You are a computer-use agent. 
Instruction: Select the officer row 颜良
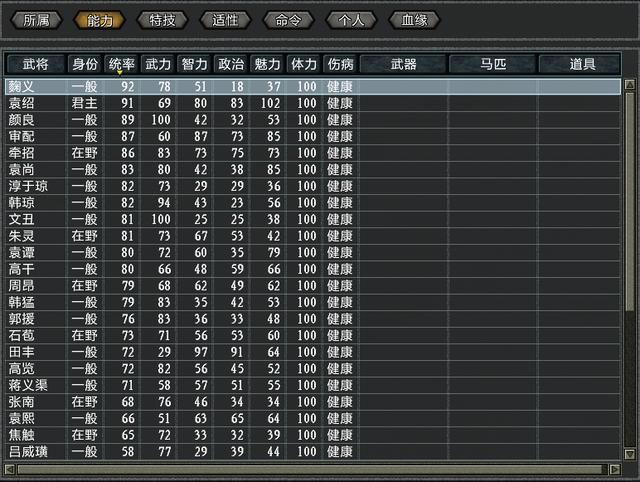[313, 120]
